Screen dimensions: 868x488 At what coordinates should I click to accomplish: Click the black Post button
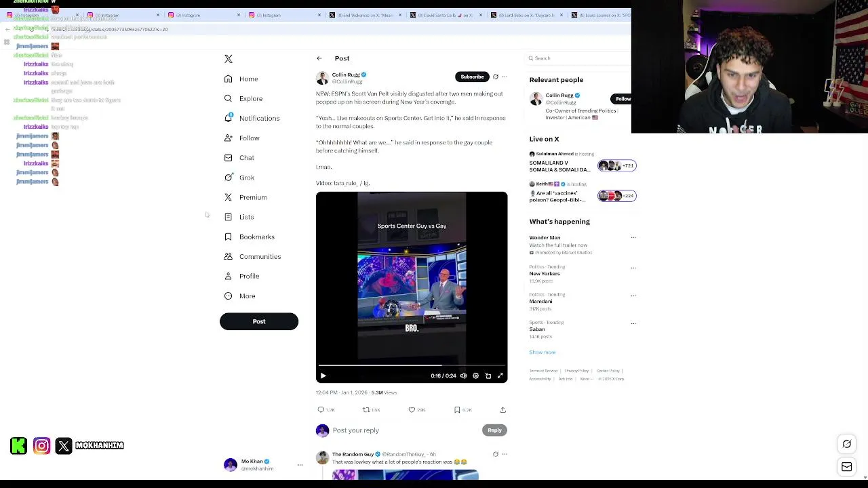(259, 321)
